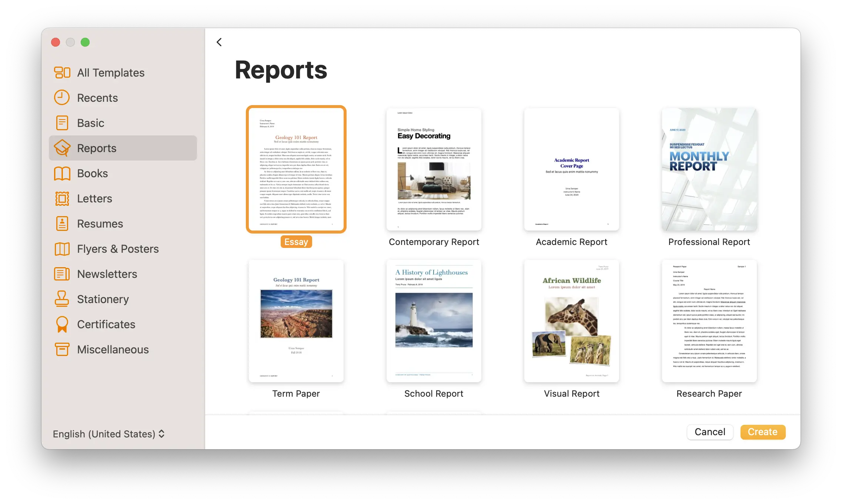Click the Basic document icon
Screen dimensions: 842x504
point(62,123)
